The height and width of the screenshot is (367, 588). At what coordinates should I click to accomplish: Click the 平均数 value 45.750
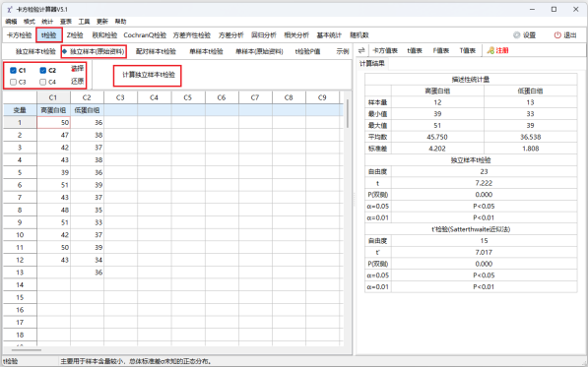(x=437, y=137)
